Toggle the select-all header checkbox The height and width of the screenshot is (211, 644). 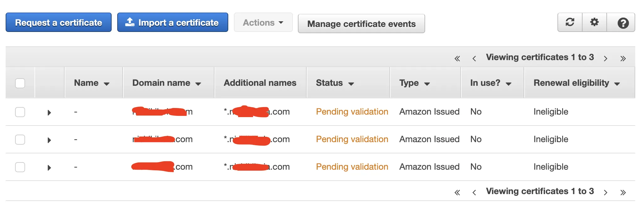coord(20,83)
